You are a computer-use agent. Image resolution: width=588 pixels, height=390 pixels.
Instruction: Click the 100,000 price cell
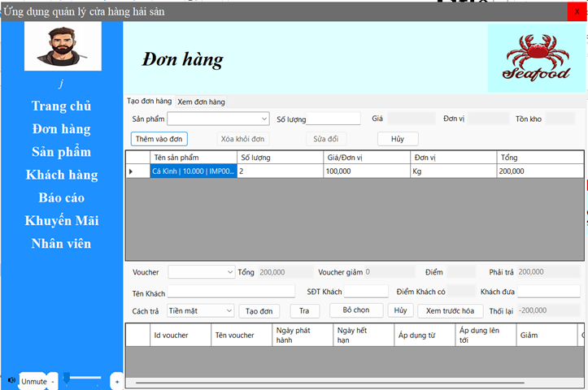367,171
